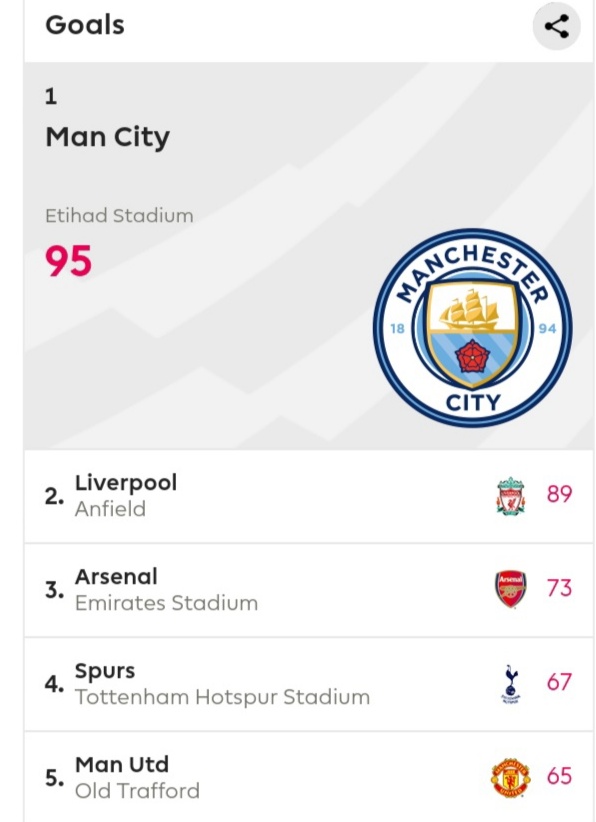Click Liverpool's 89 goals value
This screenshot has width=596, height=822.
coord(559,494)
